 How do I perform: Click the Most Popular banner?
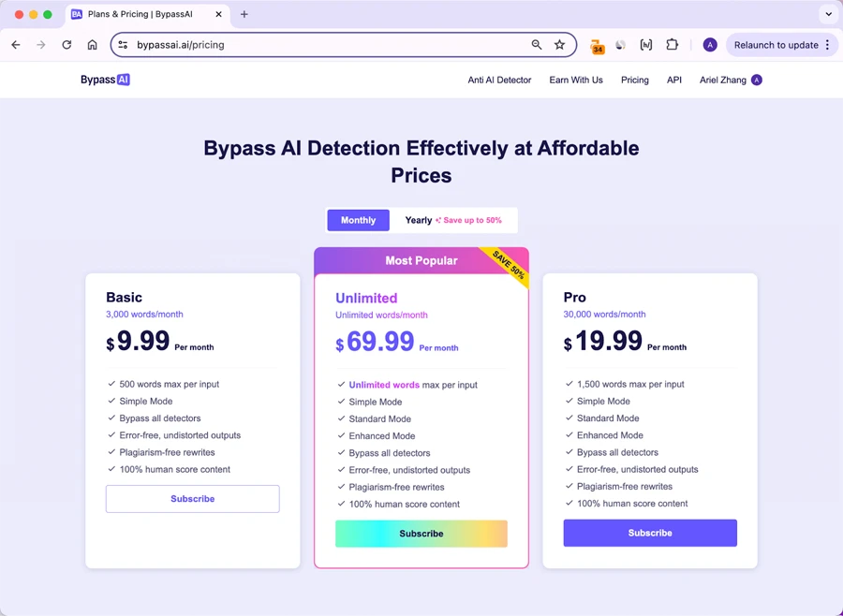421,260
